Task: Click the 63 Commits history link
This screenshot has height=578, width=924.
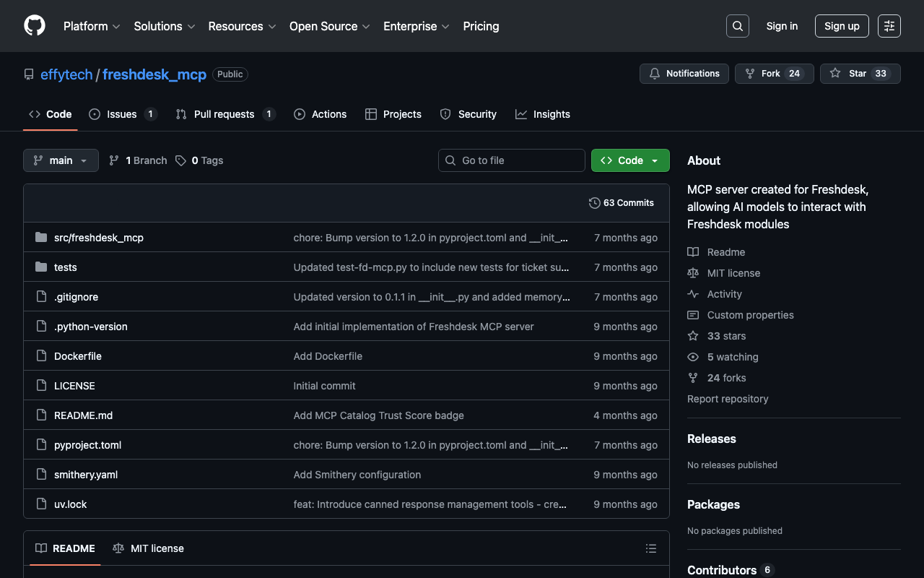Action: tap(622, 203)
